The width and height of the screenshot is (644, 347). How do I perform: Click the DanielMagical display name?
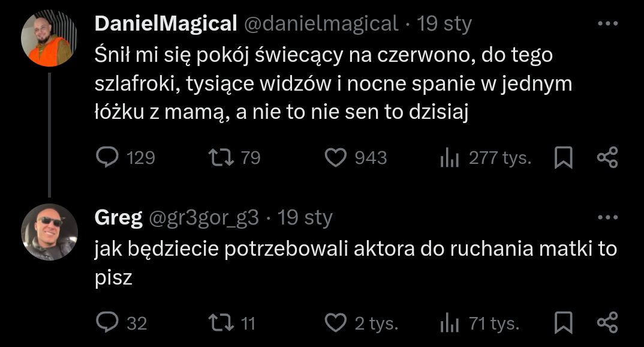tap(165, 24)
